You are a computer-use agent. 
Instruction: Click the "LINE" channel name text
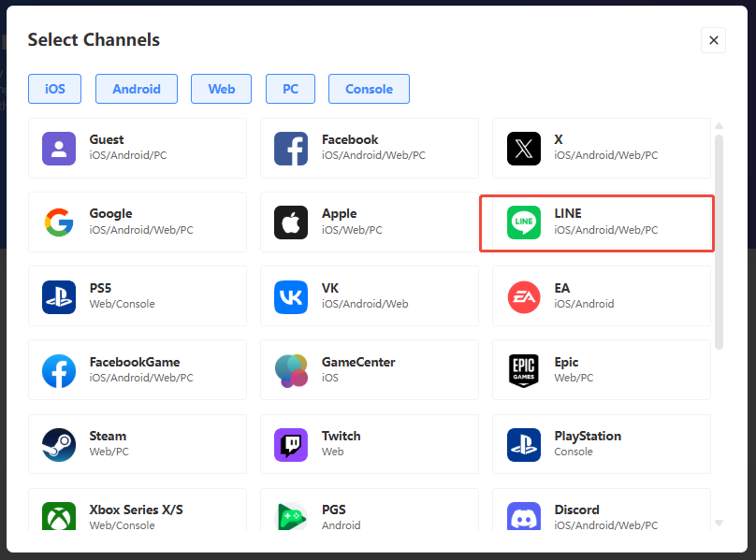[x=568, y=213]
